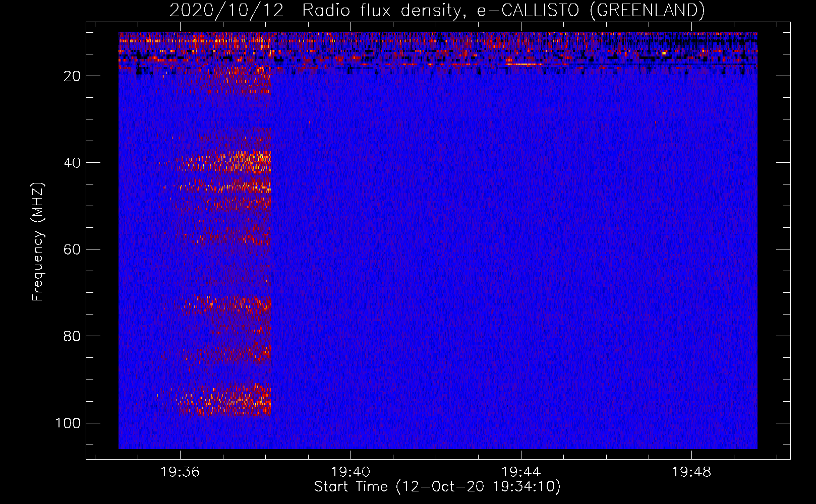Click the 20 MHz frequency tick label

[x=72, y=76]
